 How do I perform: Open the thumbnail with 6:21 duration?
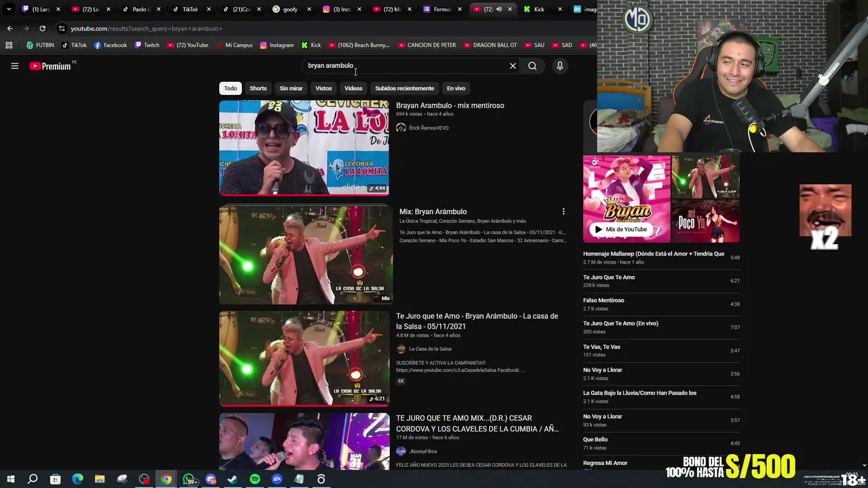304,359
